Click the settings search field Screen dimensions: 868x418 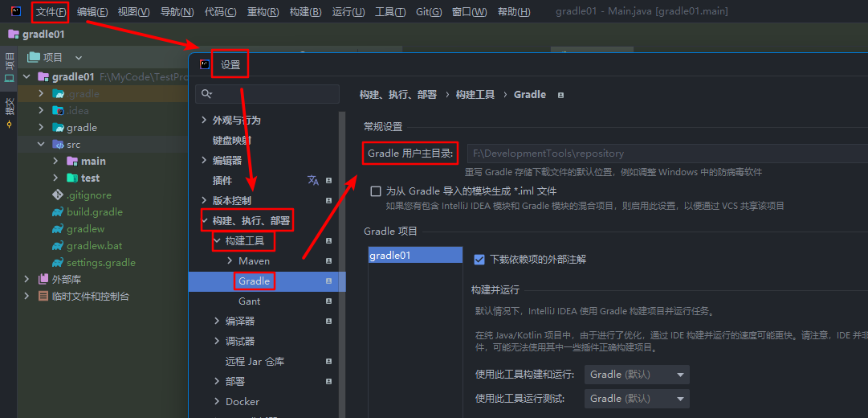click(x=267, y=94)
